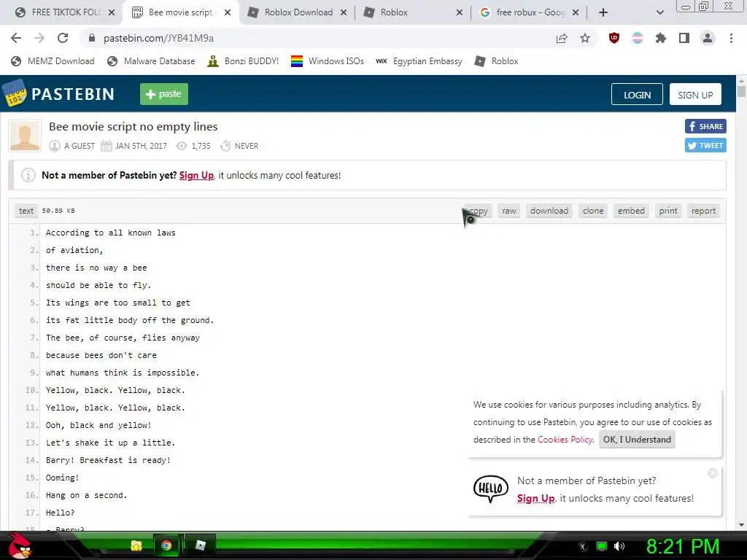Print the paste
This screenshot has width=747, height=560.
(668, 211)
